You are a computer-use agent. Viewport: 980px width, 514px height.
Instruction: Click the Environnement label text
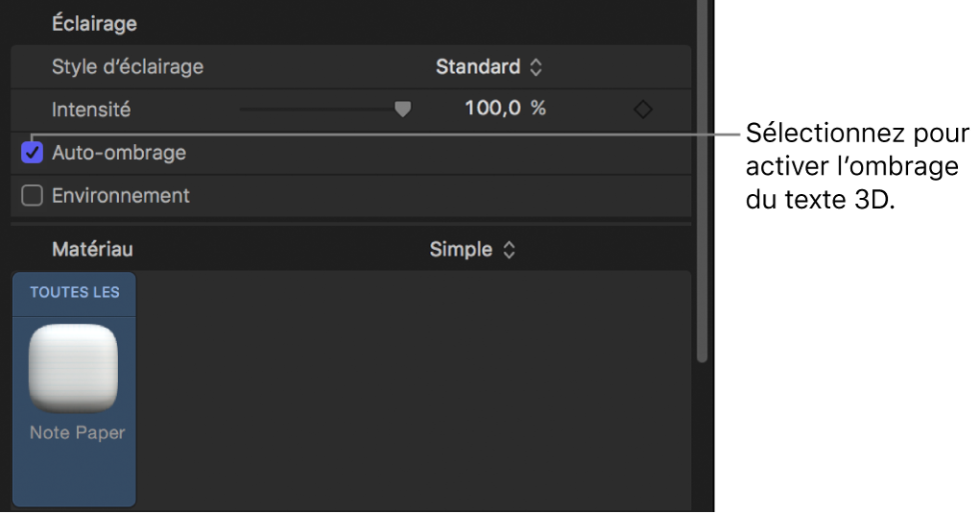point(121,196)
